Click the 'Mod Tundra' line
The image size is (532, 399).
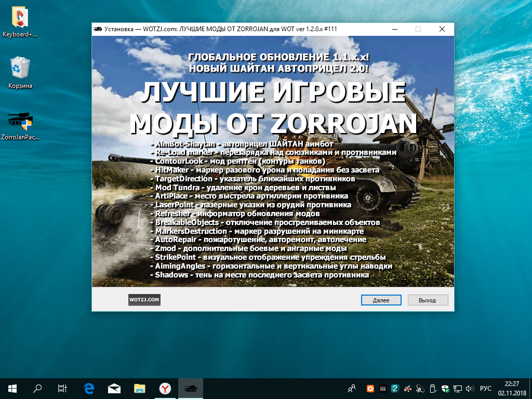click(243, 188)
